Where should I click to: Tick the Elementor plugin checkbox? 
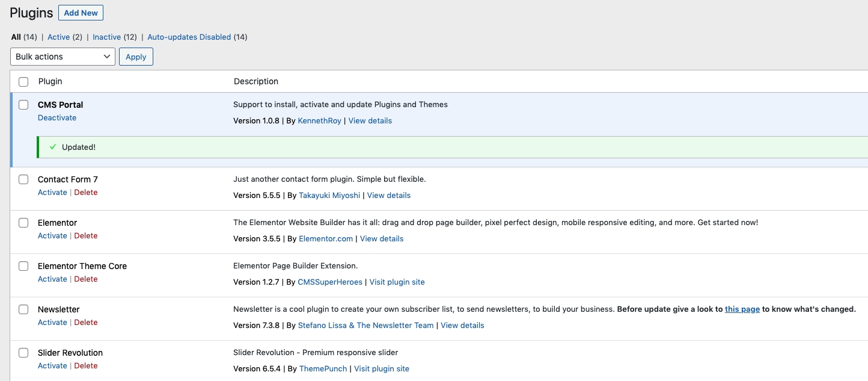[23, 223]
